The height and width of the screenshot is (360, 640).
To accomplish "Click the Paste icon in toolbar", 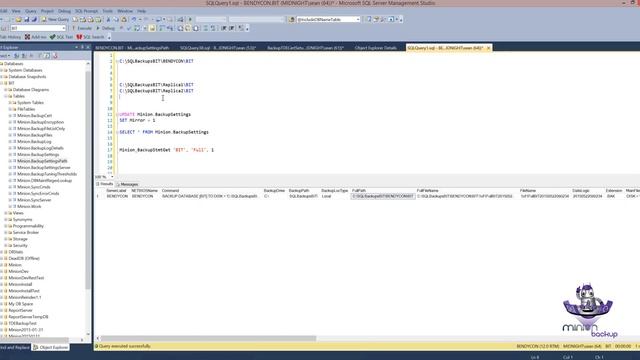I will click(124, 19).
